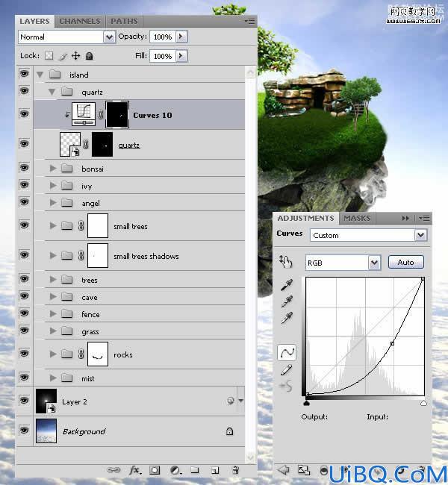This screenshot has width=448, height=485.
Task: Expand the mist group
Action: (x=53, y=378)
